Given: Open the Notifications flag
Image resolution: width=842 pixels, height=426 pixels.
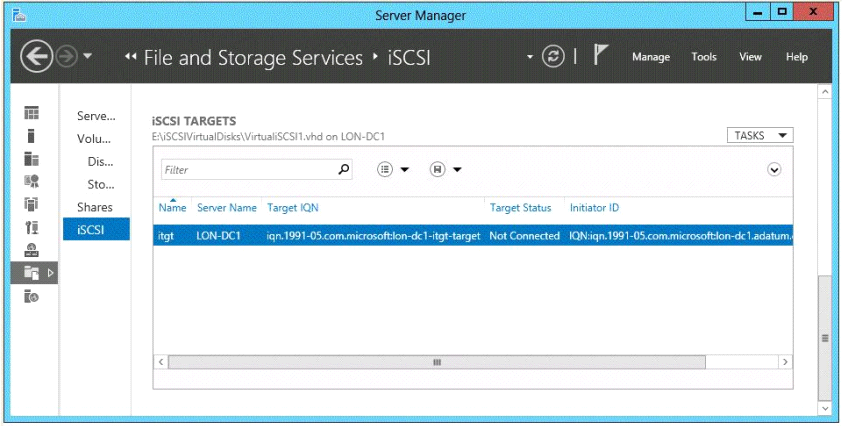Looking at the screenshot, I should 602,57.
